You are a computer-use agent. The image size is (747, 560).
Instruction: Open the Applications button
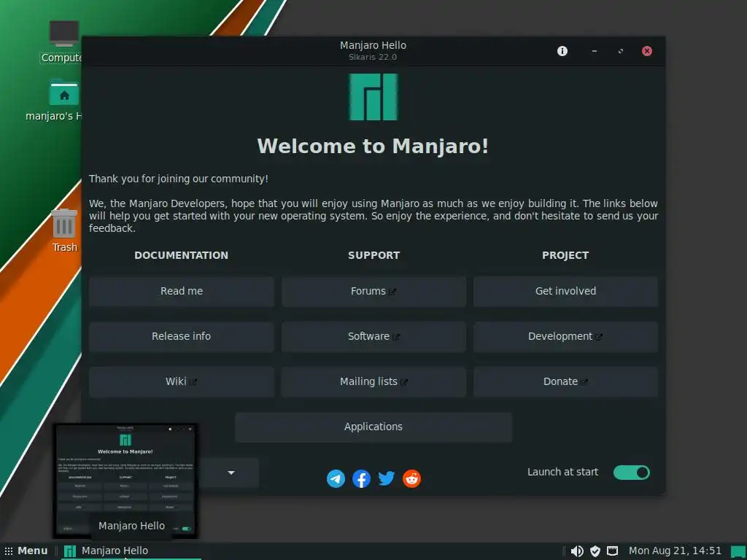click(x=373, y=427)
